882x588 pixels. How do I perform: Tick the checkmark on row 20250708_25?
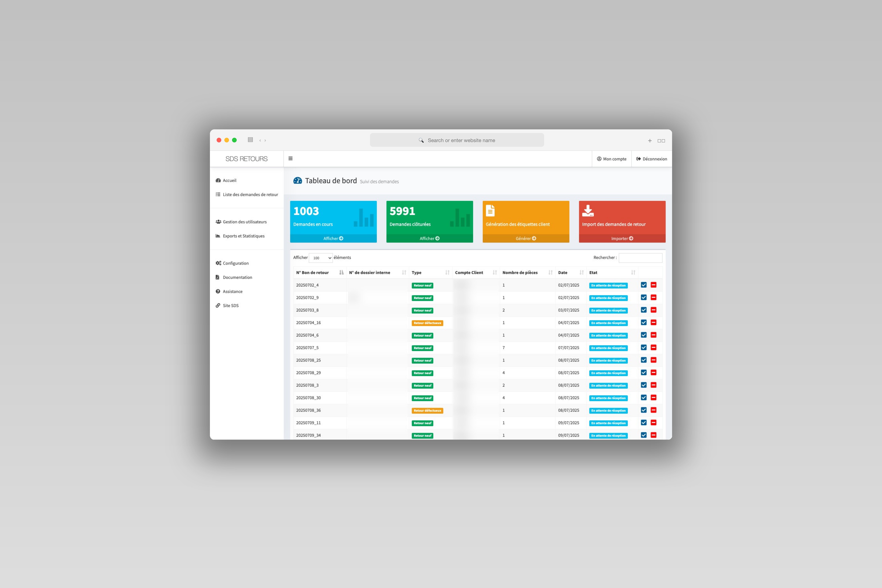[x=643, y=360]
